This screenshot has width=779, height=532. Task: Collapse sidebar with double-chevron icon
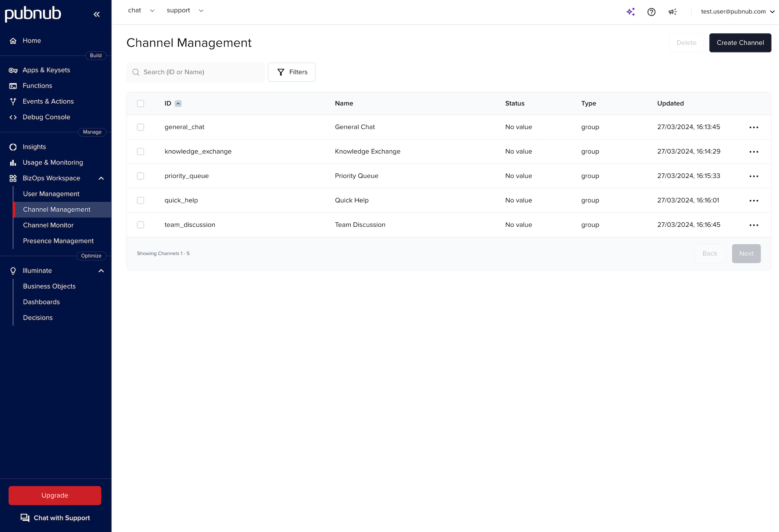tap(97, 14)
